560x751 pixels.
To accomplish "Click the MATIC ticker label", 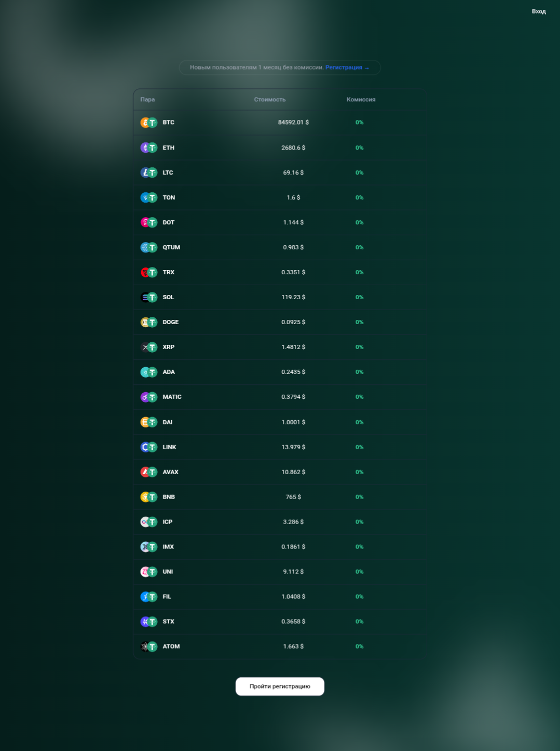I will [172, 397].
